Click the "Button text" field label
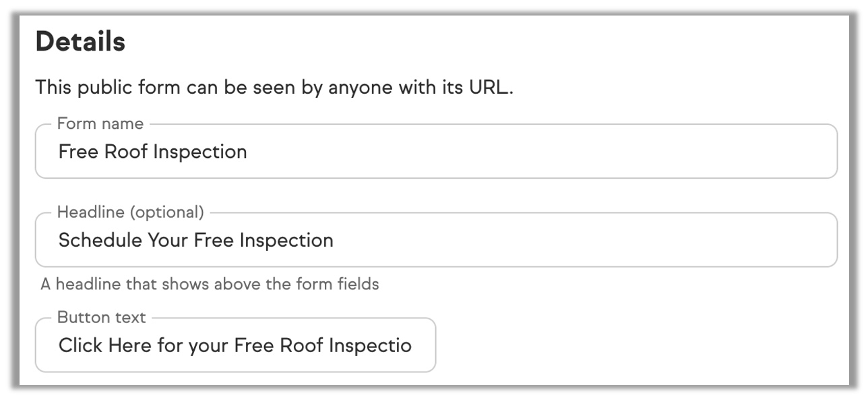 [x=101, y=318]
